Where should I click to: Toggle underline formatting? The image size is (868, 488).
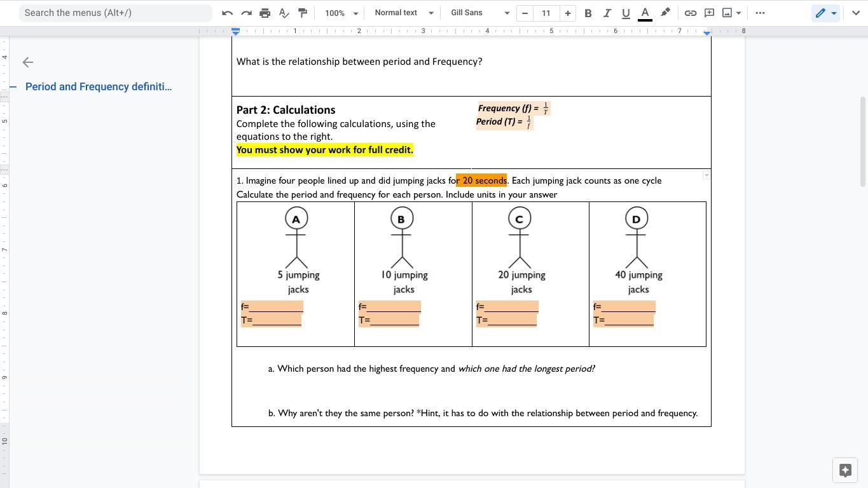(x=626, y=13)
